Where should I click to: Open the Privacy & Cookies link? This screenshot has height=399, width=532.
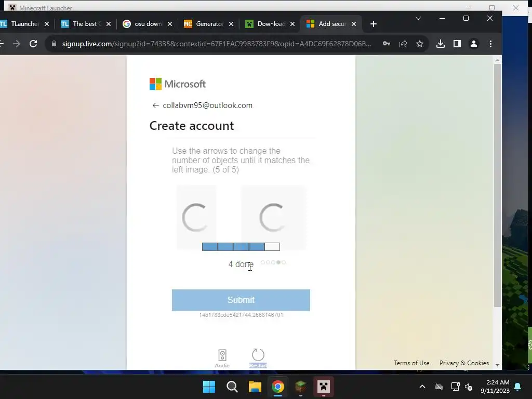tap(464, 363)
